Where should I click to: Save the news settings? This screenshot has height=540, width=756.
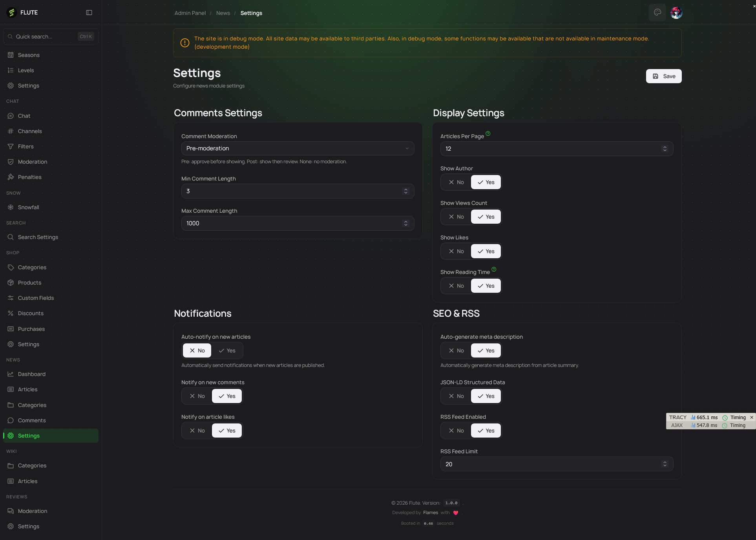[663, 76]
